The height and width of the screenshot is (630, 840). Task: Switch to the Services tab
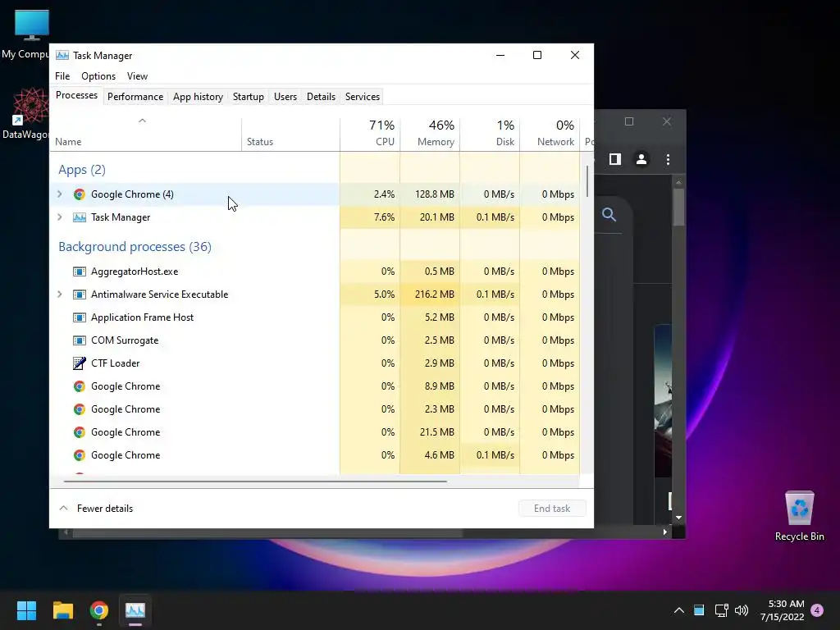tap(362, 97)
